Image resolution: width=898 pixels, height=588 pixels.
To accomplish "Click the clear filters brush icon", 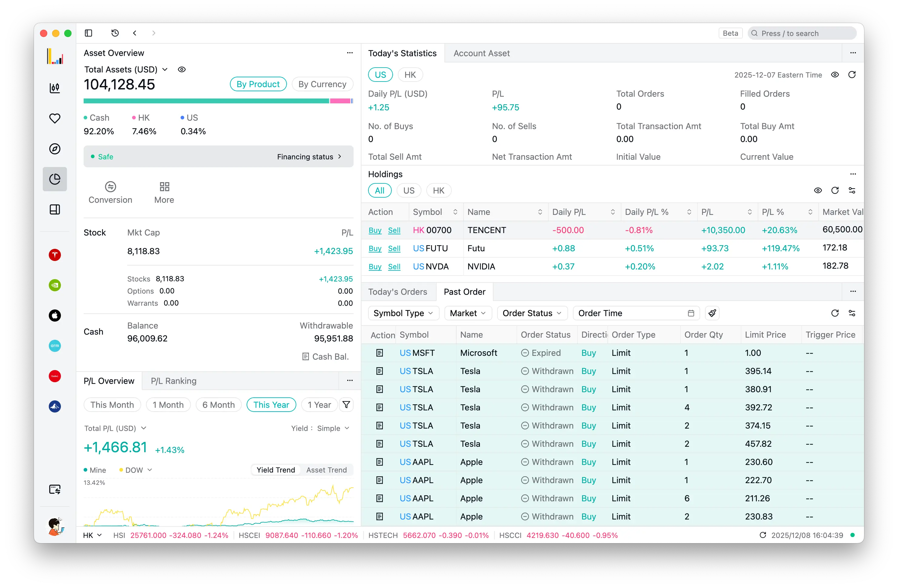I will tap(712, 313).
